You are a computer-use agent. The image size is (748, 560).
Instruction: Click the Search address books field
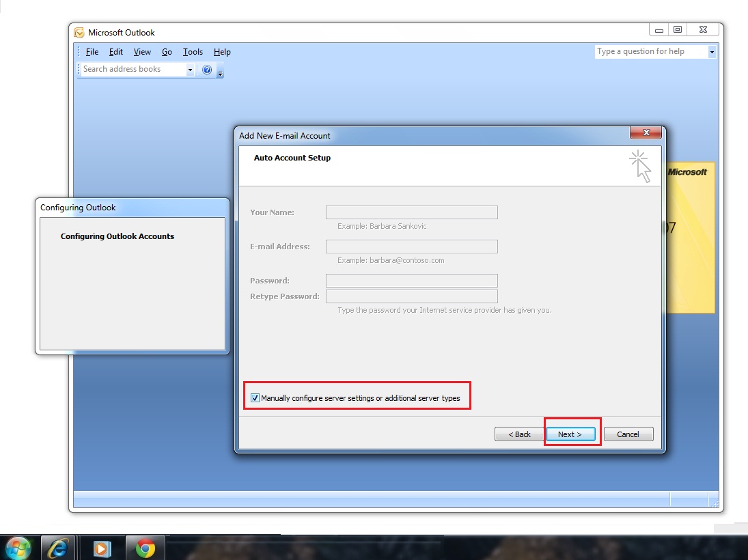click(x=134, y=69)
